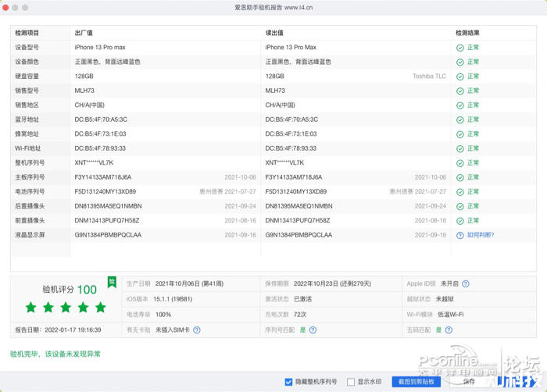Image resolution: width=547 pixels, height=392 pixels.
Task: Enable the 显示水印 checkbox
Action: pos(351,382)
